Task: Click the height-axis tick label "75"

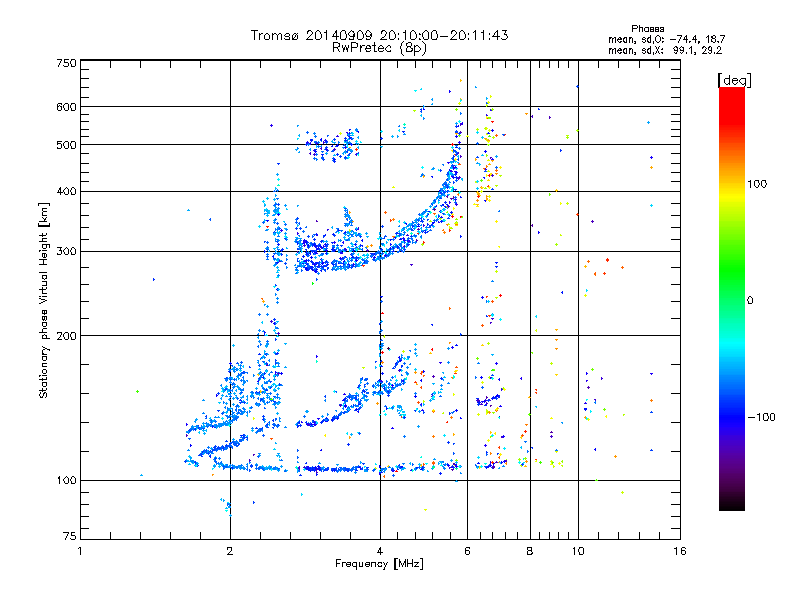Action: 70,536
